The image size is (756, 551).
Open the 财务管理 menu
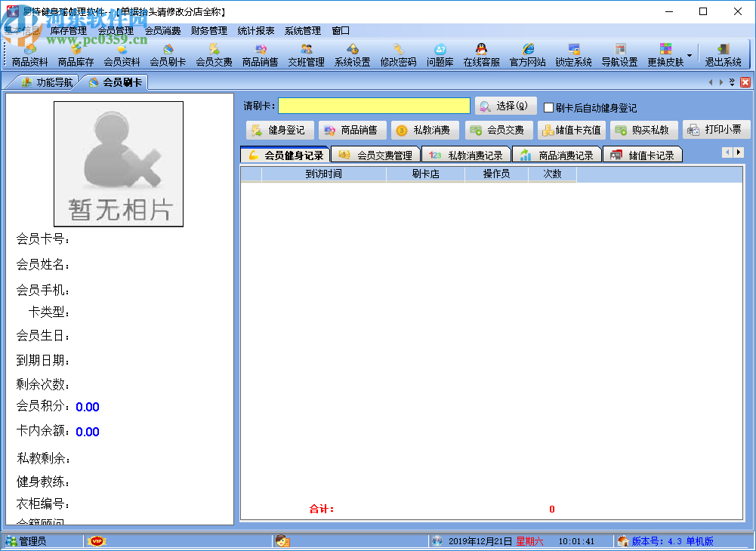(x=209, y=31)
